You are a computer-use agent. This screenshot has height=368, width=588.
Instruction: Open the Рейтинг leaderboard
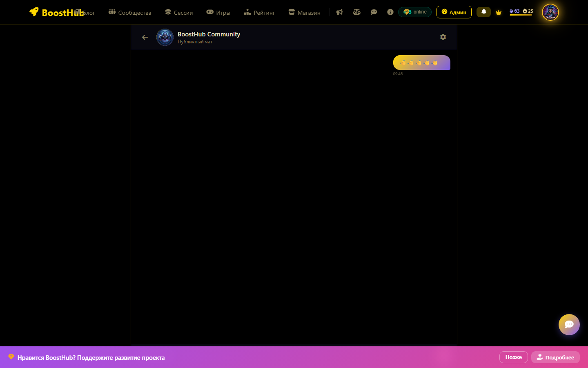coord(259,13)
